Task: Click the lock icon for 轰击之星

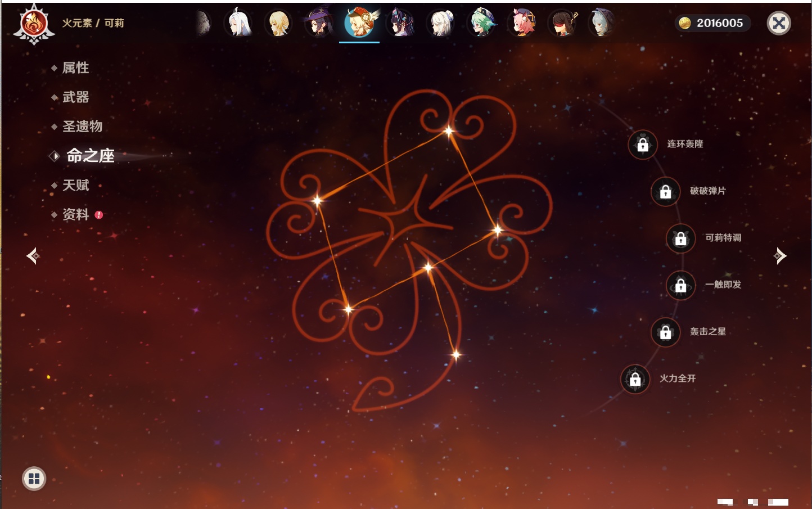Action: [x=665, y=332]
